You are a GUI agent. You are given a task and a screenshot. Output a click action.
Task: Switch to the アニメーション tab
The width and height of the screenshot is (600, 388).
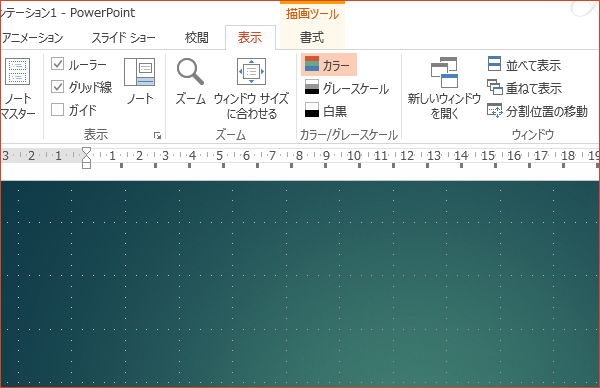point(32,38)
